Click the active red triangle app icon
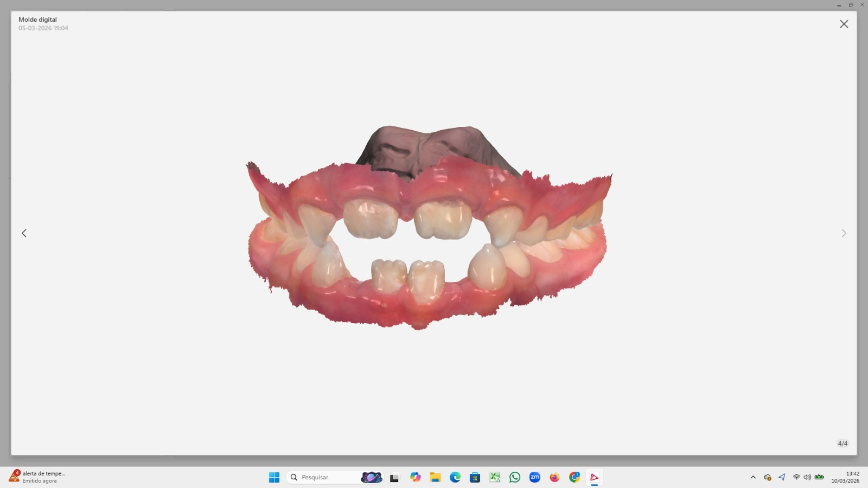The height and width of the screenshot is (488, 868). [x=595, y=477]
